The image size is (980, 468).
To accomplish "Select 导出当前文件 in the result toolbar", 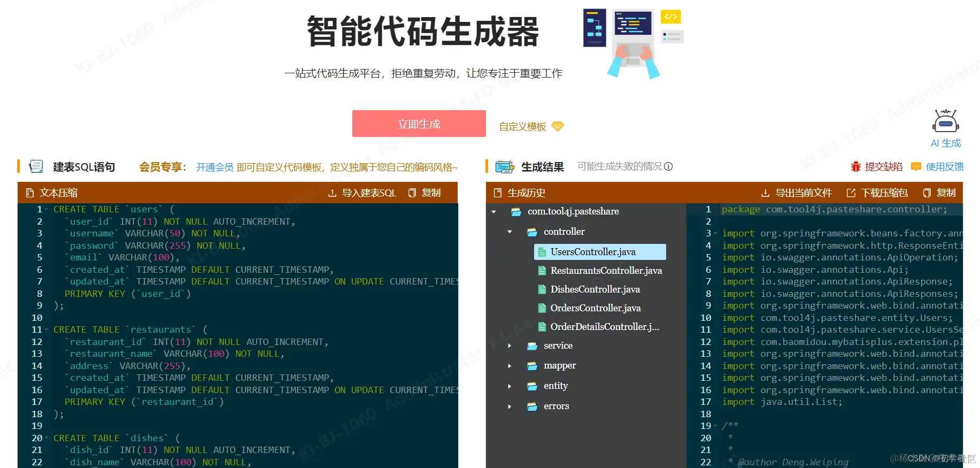I will pos(804,193).
